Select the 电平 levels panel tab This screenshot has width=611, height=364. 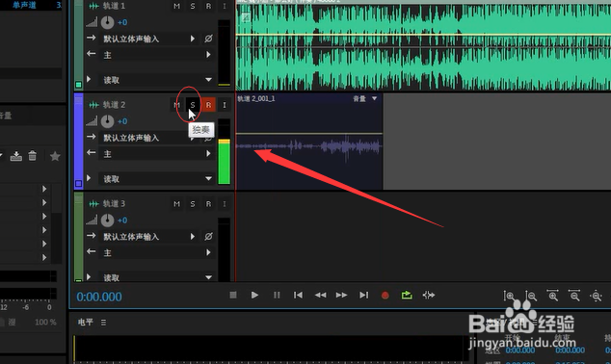coord(86,322)
